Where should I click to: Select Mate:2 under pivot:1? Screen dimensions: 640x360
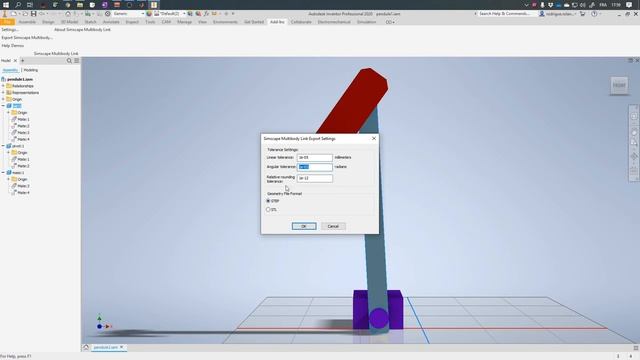23,166
